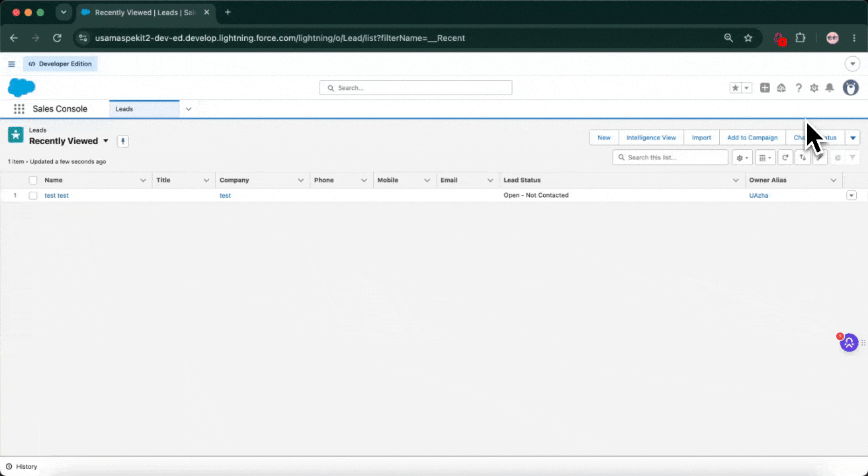The height and width of the screenshot is (476, 868).
Task: Open the Global Actions plus icon
Action: pyautogui.click(x=765, y=88)
